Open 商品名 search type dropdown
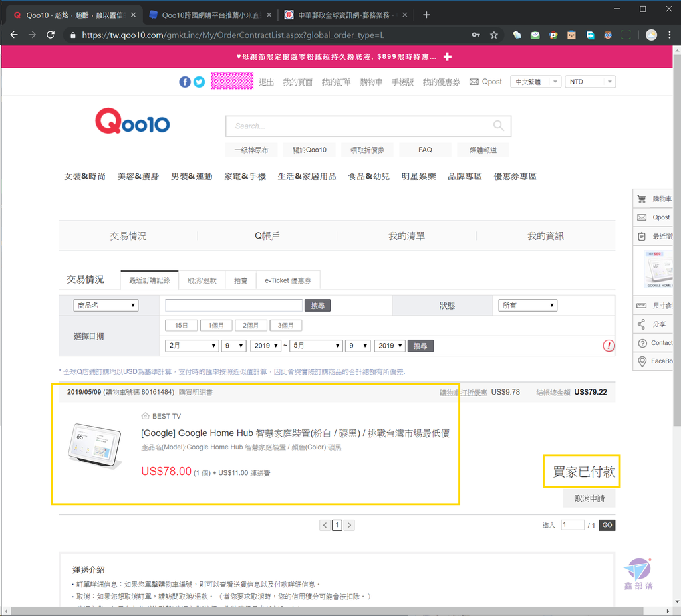Image resolution: width=681 pixels, height=616 pixels. point(106,306)
